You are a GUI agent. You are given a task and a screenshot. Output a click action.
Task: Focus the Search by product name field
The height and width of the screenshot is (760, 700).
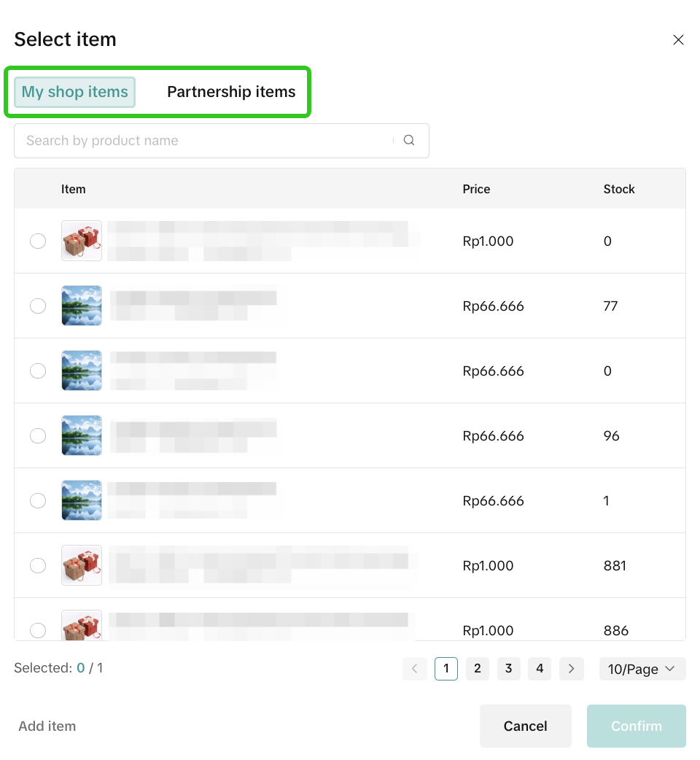[x=204, y=141]
